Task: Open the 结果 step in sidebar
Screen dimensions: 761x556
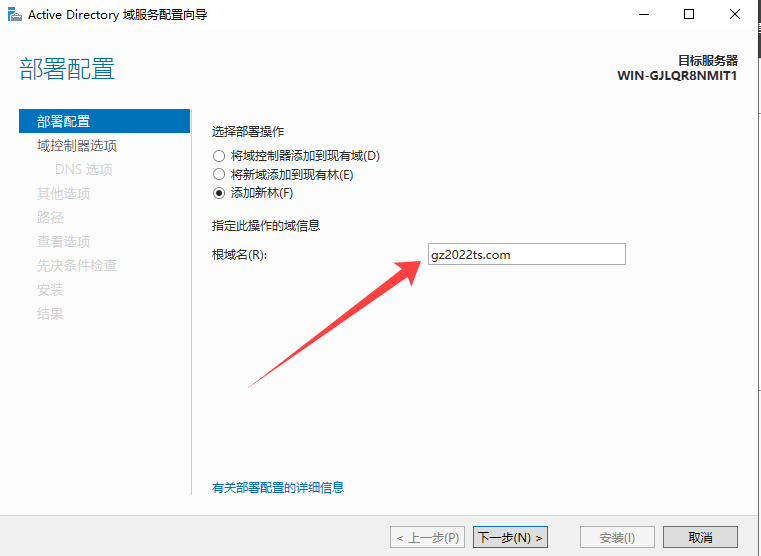Action: coord(50,314)
